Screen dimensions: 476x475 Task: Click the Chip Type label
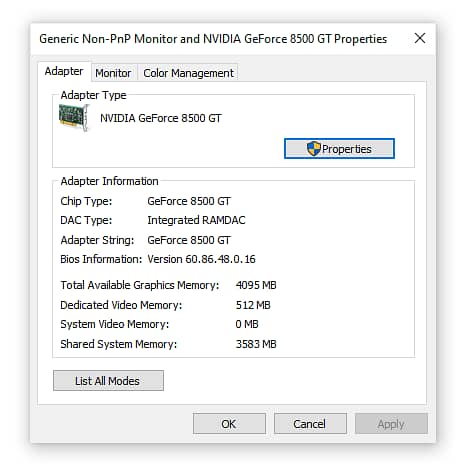[86, 201]
